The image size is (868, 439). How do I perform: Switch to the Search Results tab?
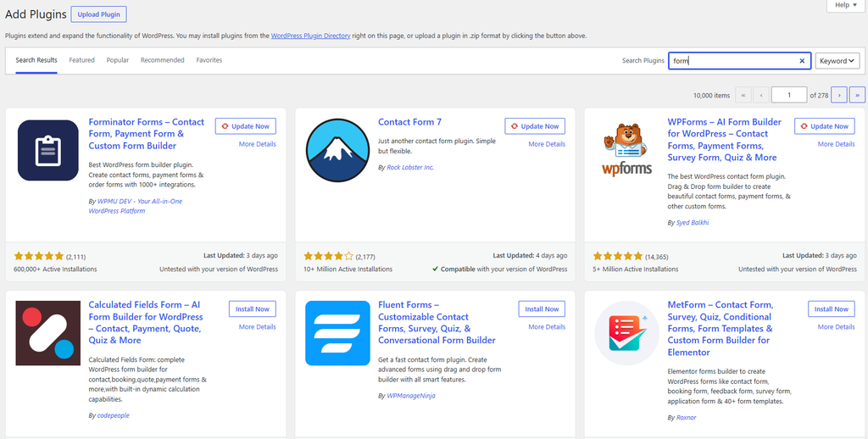36,60
